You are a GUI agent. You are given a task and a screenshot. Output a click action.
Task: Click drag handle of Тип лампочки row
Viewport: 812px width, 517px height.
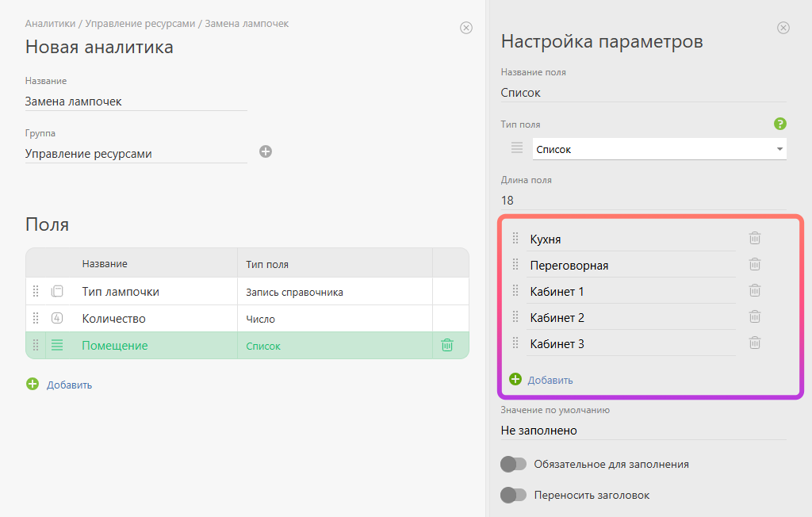coord(36,292)
